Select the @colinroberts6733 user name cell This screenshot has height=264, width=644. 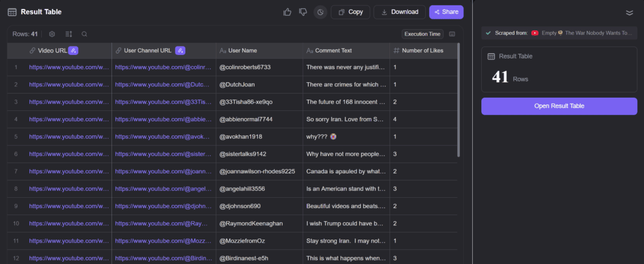[259, 67]
